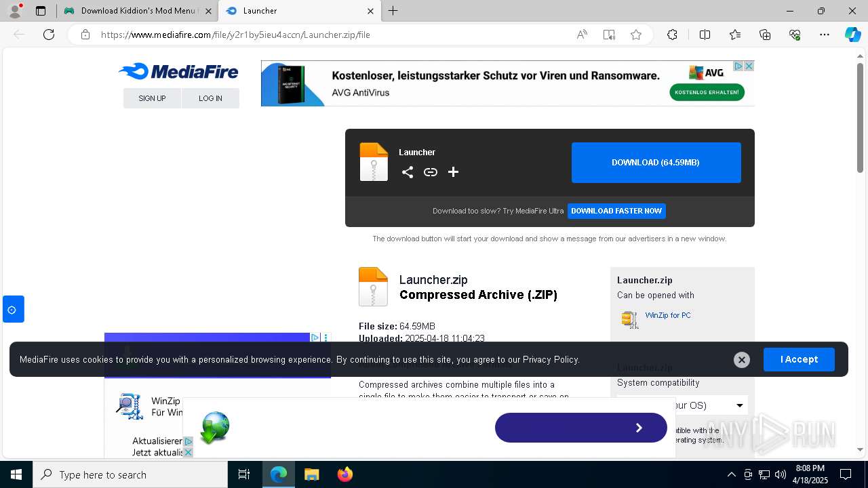Click the MediaFire logo

[x=178, y=72]
